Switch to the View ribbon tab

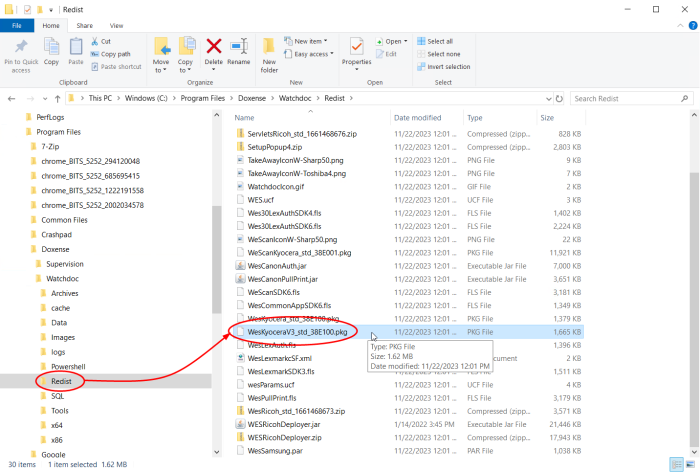coord(117,24)
